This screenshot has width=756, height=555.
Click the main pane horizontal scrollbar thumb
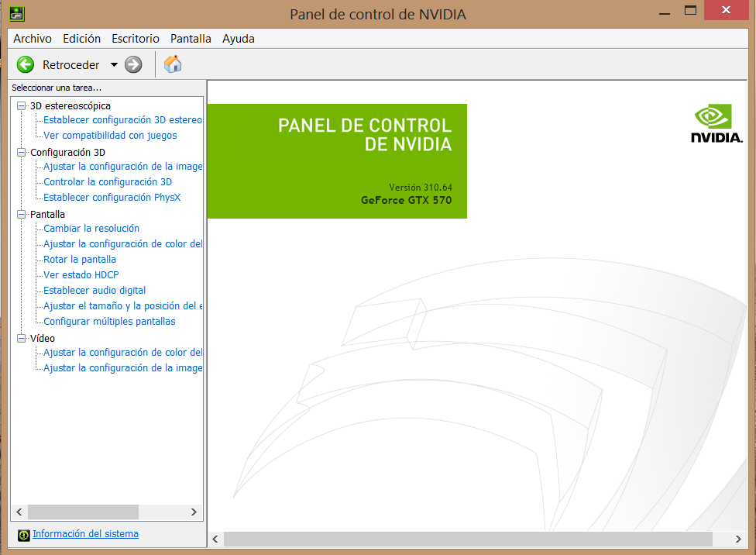(468, 539)
